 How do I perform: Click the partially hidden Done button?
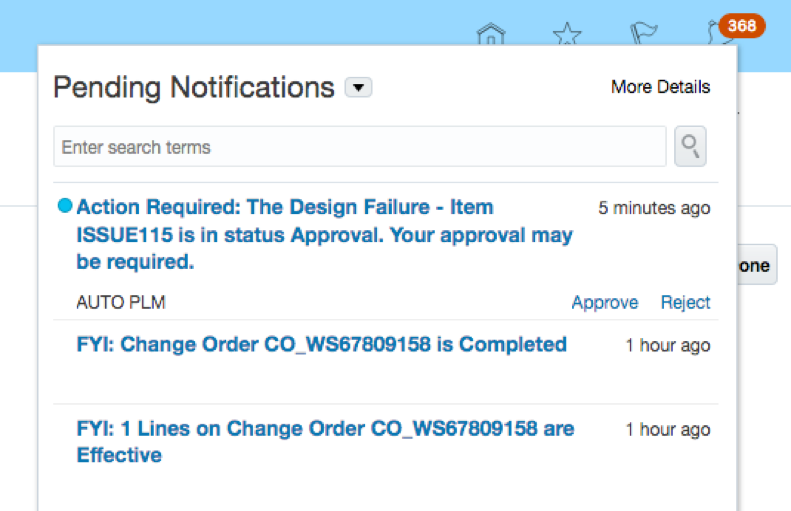click(x=755, y=265)
